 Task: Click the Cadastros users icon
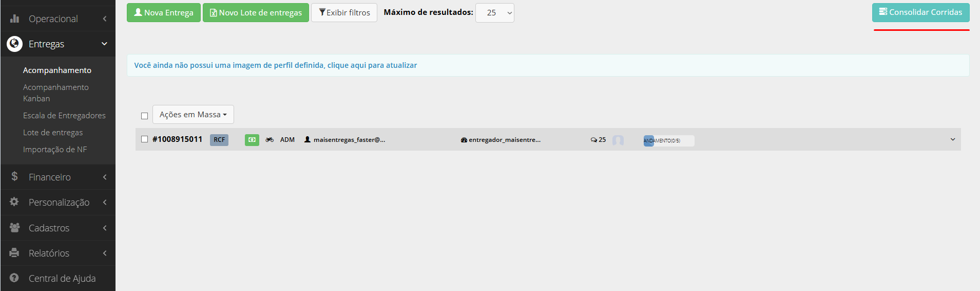tap(14, 227)
